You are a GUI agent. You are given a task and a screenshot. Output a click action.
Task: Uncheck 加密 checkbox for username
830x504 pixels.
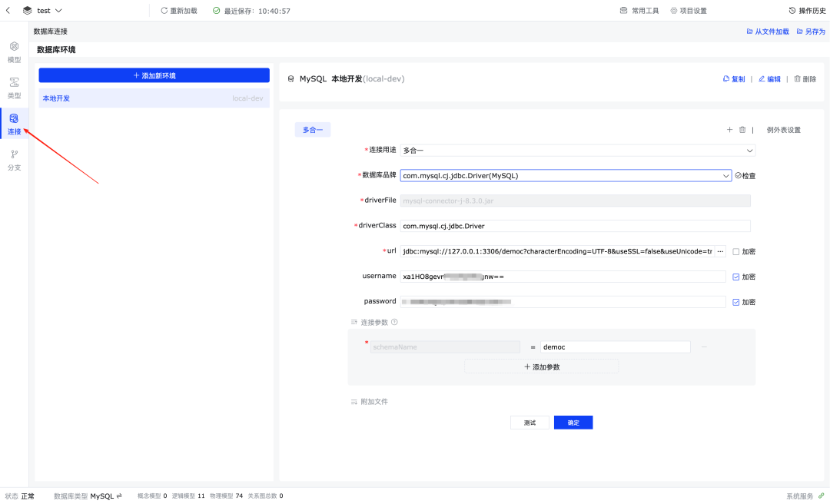tap(735, 277)
